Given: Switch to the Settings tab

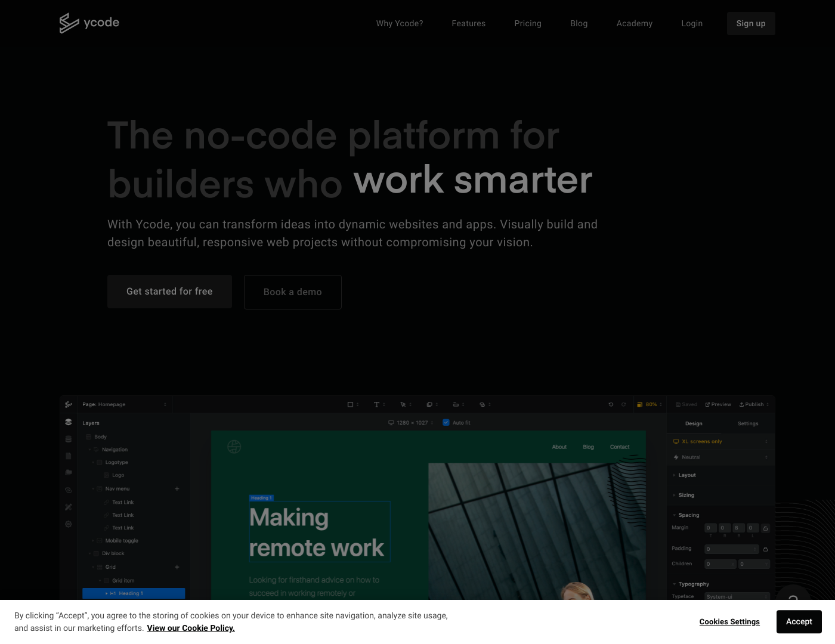Looking at the screenshot, I should [748, 423].
